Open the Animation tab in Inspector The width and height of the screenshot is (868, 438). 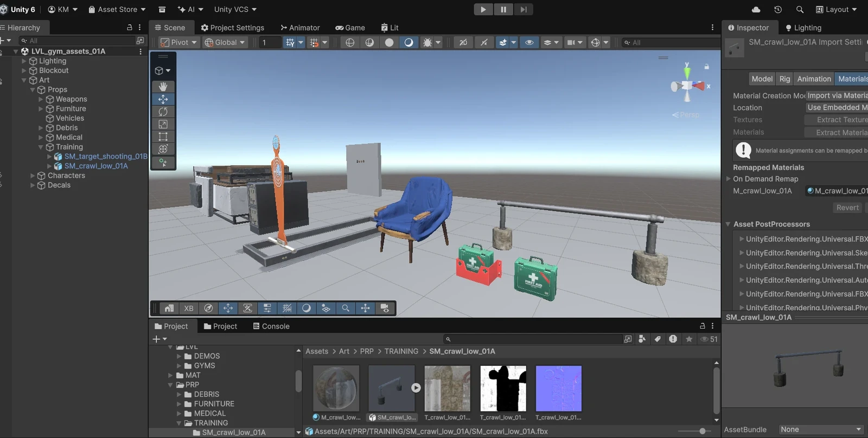click(814, 79)
